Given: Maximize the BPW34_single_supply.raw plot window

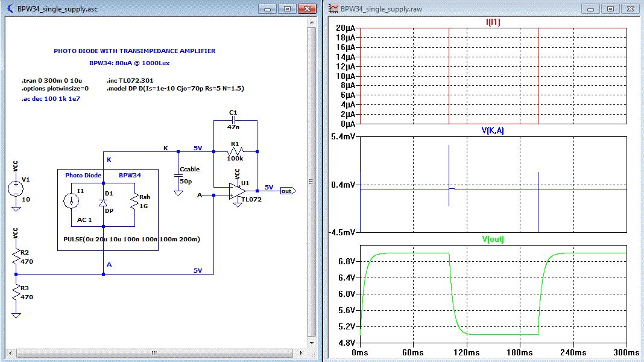Looking at the screenshot, I should tap(611, 9).
